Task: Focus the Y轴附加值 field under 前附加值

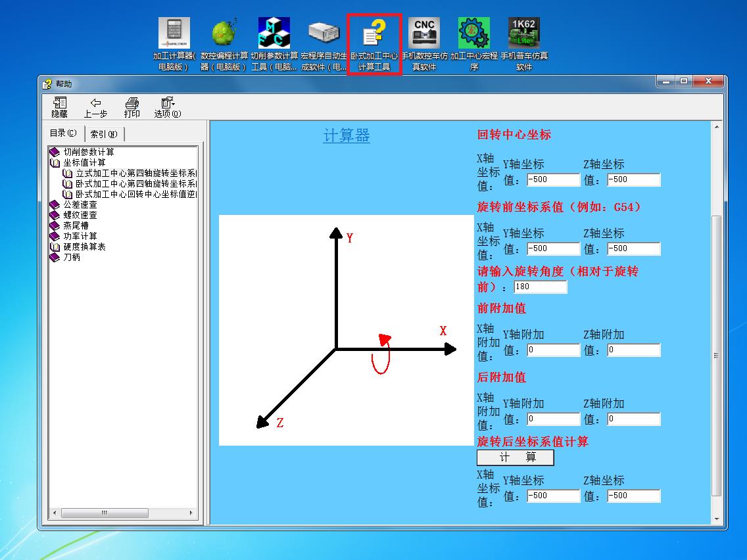Action: pyautogui.click(x=553, y=350)
